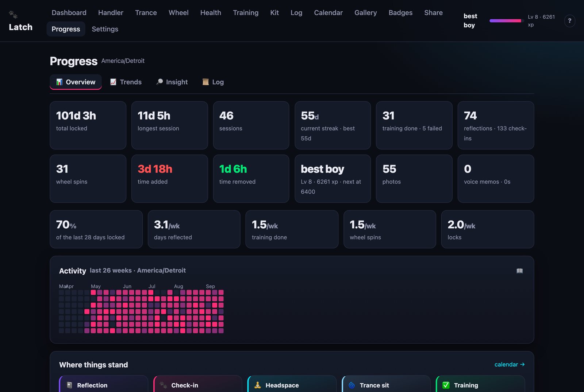
Task: Open the Training nav item
Action: coord(246,13)
